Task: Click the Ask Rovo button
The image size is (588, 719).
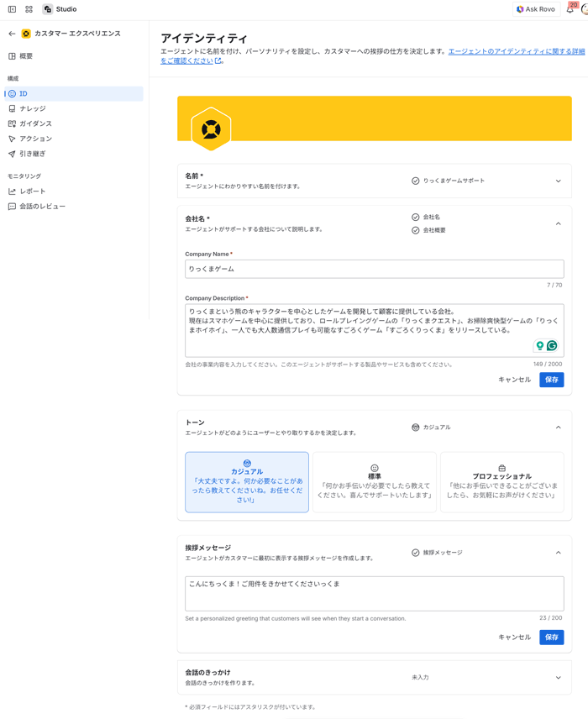Action: 536,9
